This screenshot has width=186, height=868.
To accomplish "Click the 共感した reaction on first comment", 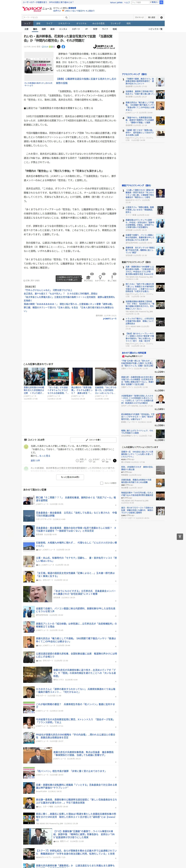I will click(x=81, y=460).
